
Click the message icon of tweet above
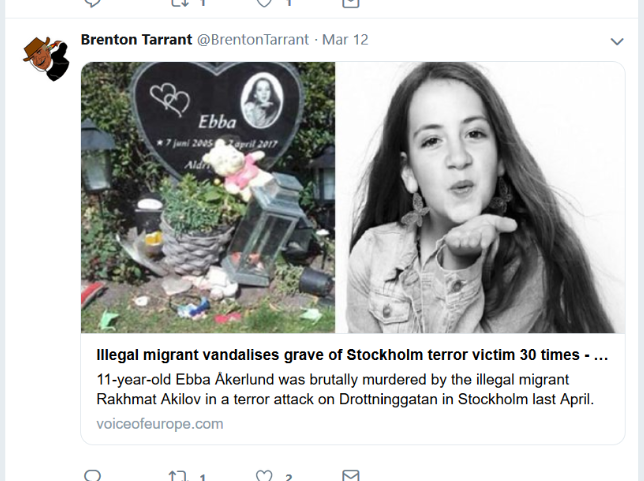pyautogui.click(x=351, y=3)
